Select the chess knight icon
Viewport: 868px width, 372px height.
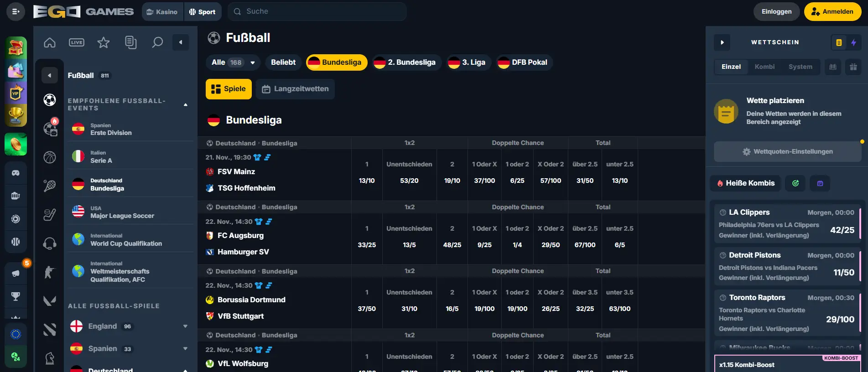pos(50,358)
